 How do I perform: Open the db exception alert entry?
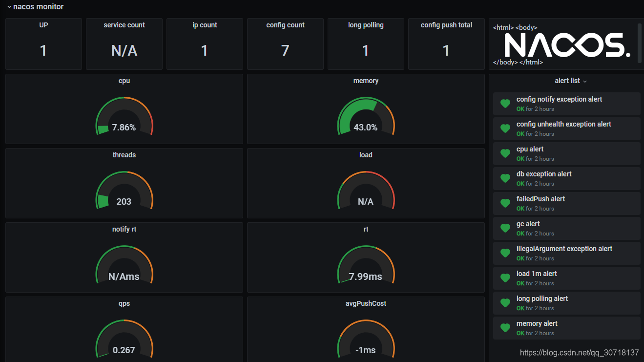click(x=566, y=178)
